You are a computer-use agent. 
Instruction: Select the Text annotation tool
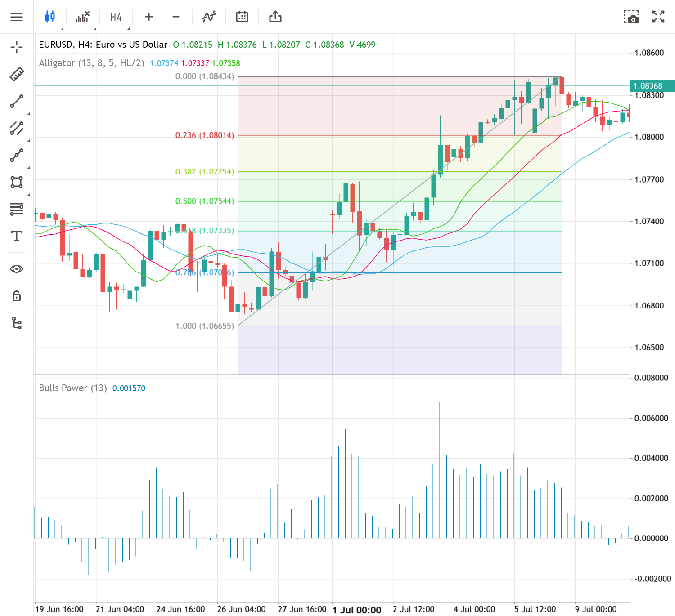[x=17, y=237]
